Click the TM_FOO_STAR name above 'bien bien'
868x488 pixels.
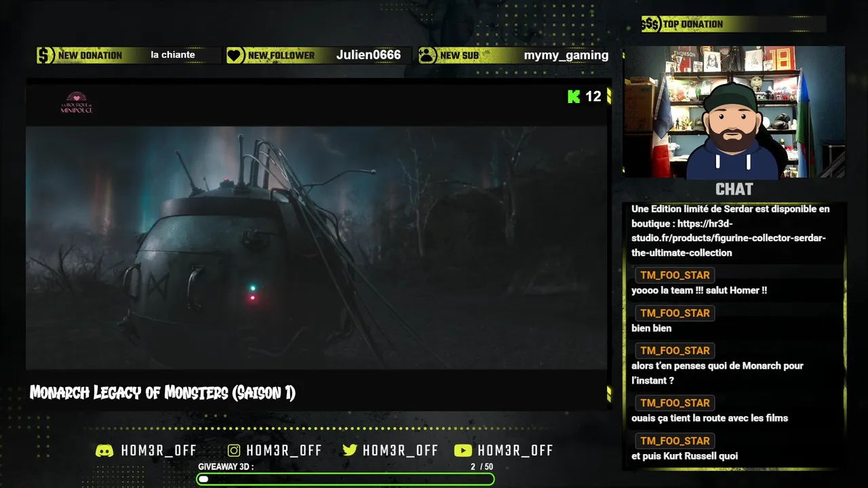click(x=675, y=313)
